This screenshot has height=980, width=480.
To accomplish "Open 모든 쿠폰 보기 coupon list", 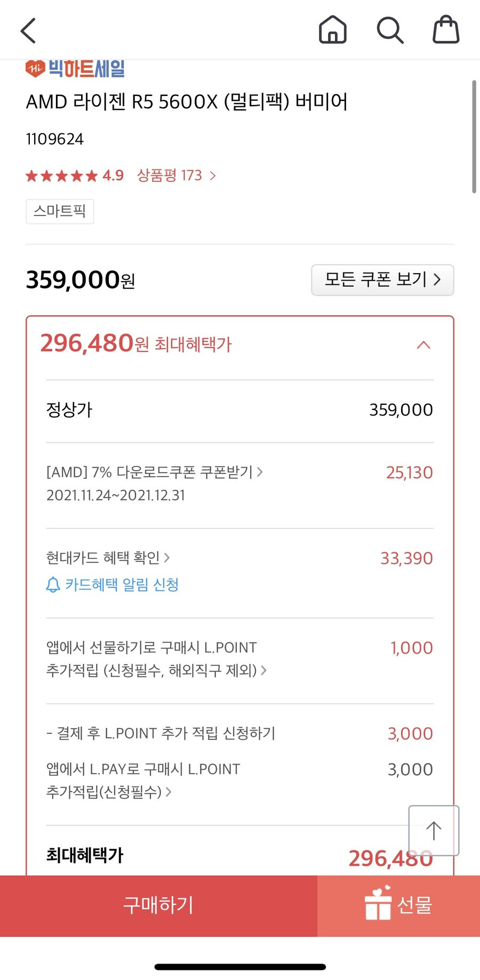I will tap(382, 279).
